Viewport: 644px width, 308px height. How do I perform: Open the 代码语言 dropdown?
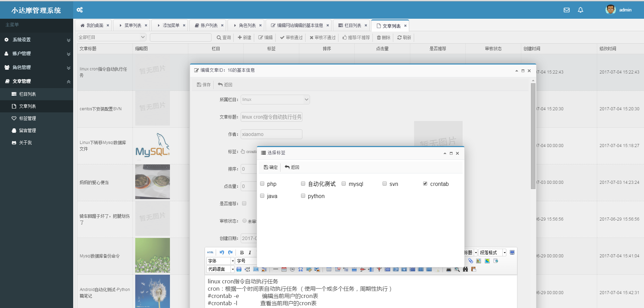[x=221, y=269]
